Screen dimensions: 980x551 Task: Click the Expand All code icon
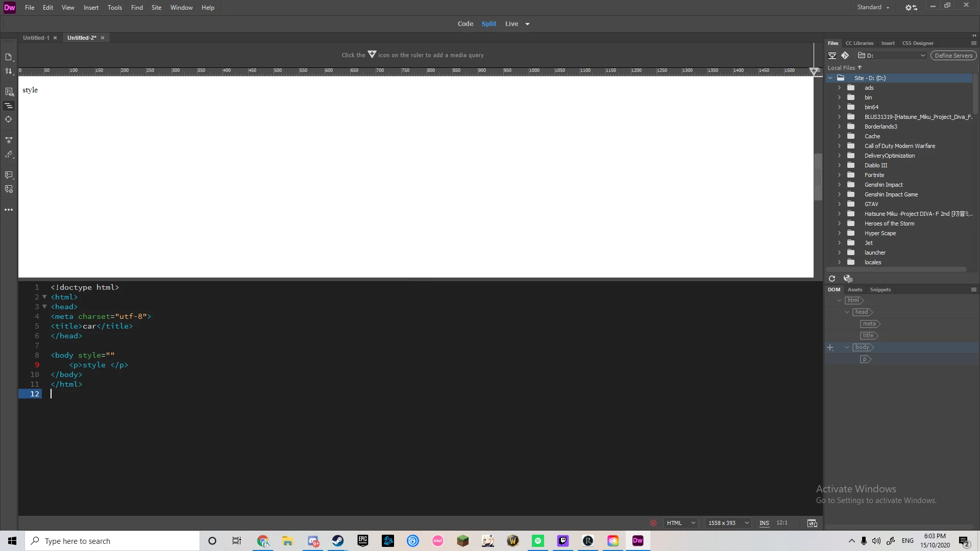pos(9,140)
